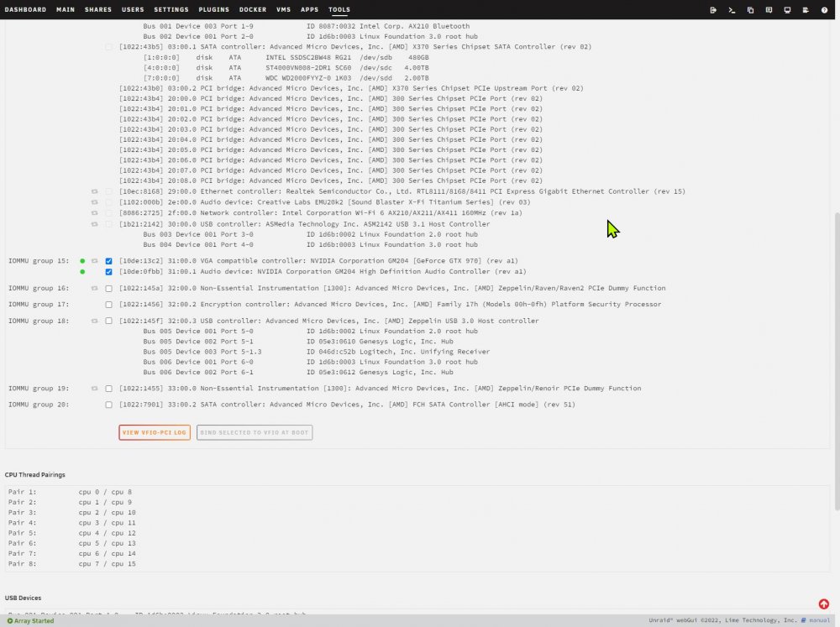
Task: Click the green status dot of the NVIDIA audio device
Action: point(82,271)
